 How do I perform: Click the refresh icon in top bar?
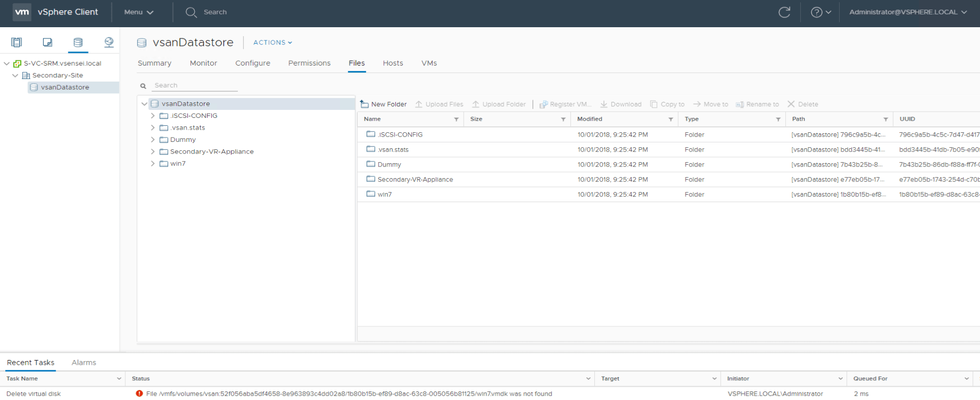(x=784, y=12)
